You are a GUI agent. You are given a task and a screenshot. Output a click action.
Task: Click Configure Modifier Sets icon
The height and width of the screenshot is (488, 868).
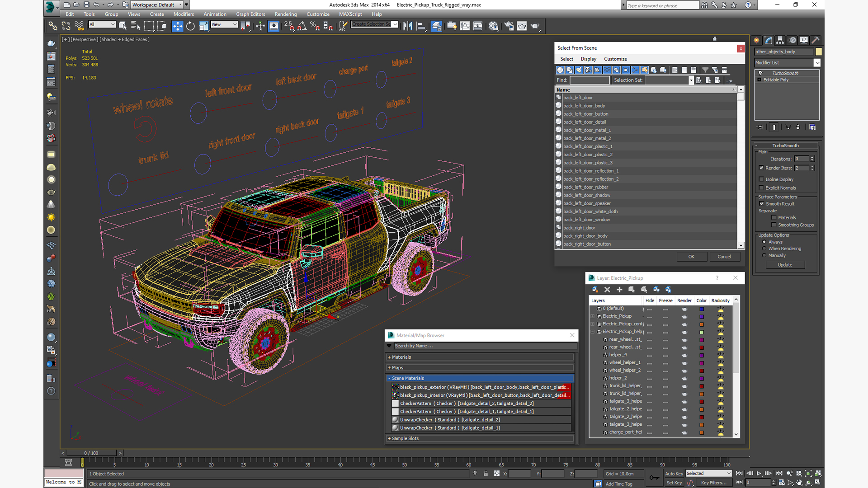point(812,127)
